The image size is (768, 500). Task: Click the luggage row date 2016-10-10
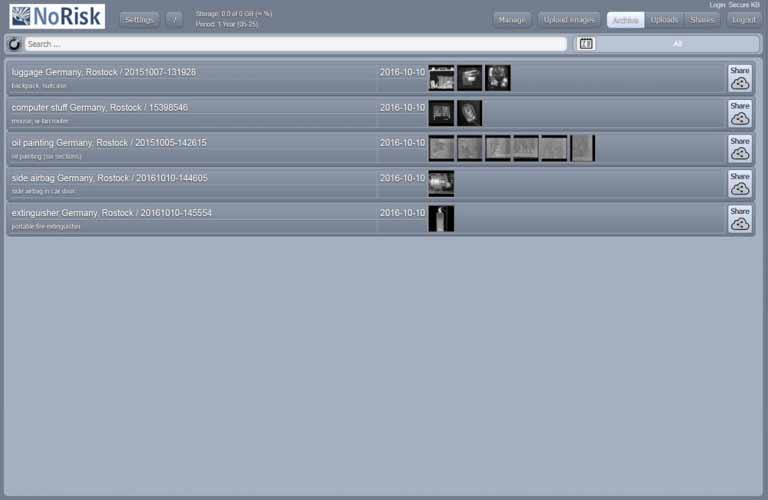pos(402,72)
